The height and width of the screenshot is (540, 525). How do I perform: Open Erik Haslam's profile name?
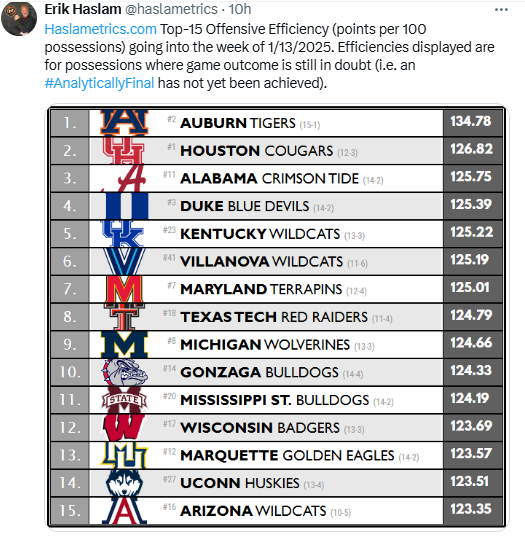coord(83,9)
